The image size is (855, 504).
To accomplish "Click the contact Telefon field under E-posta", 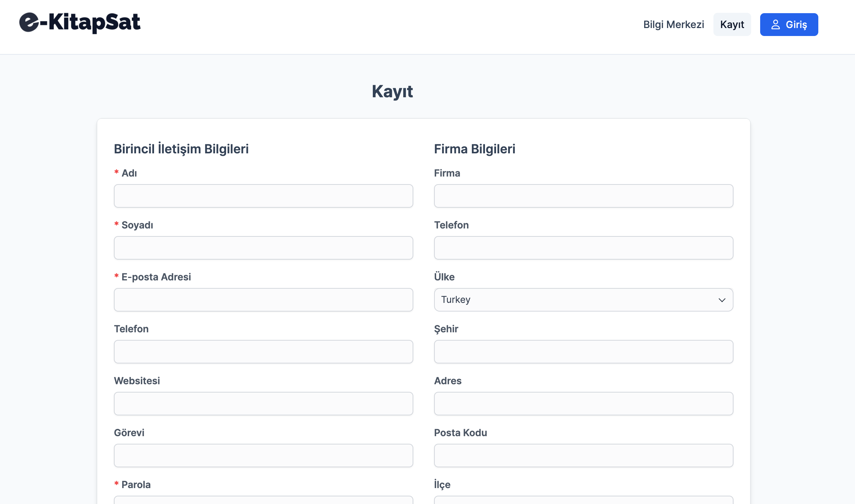I will coord(263,352).
